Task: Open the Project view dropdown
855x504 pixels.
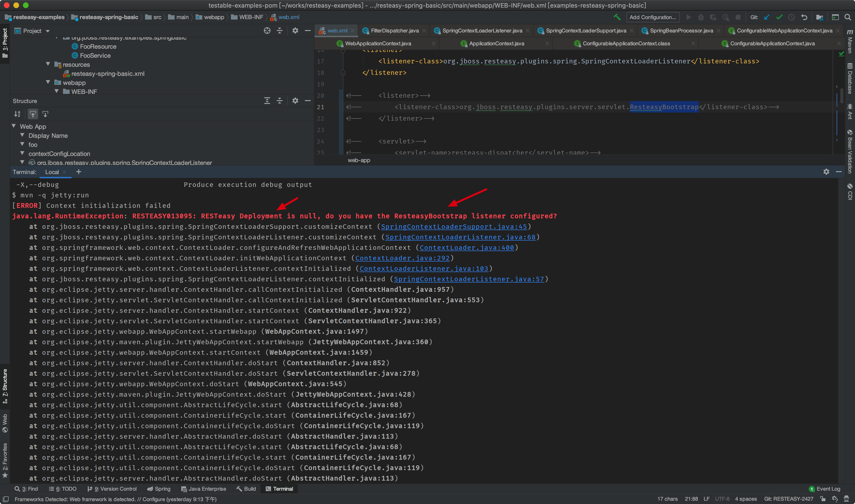Action: [x=47, y=31]
